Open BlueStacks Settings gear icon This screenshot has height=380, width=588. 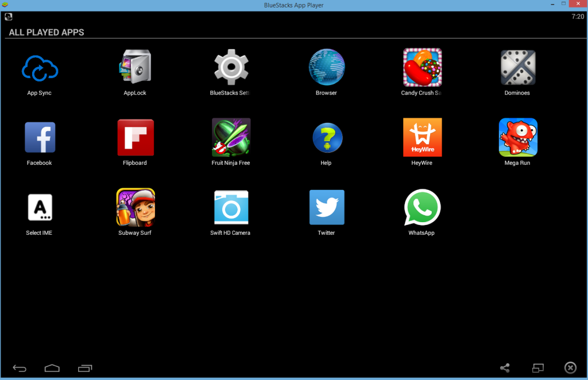pyautogui.click(x=231, y=67)
